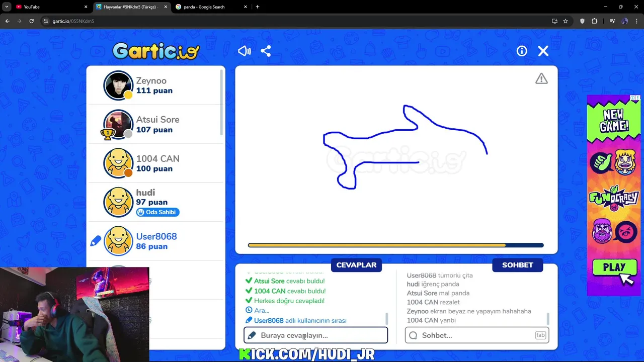The width and height of the screenshot is (644, 362).
Task: Go back in browser history
Action: 7,21
